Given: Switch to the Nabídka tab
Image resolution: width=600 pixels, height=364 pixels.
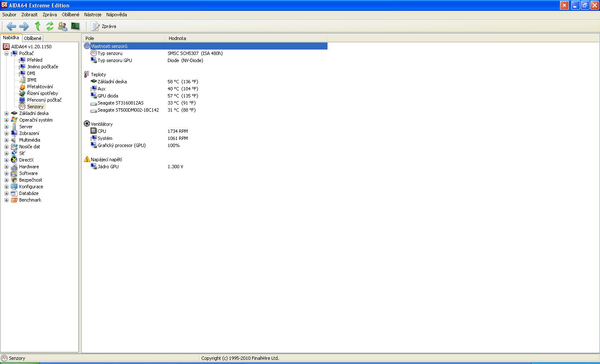Looking at the screenshot, I should coord(11,37).
